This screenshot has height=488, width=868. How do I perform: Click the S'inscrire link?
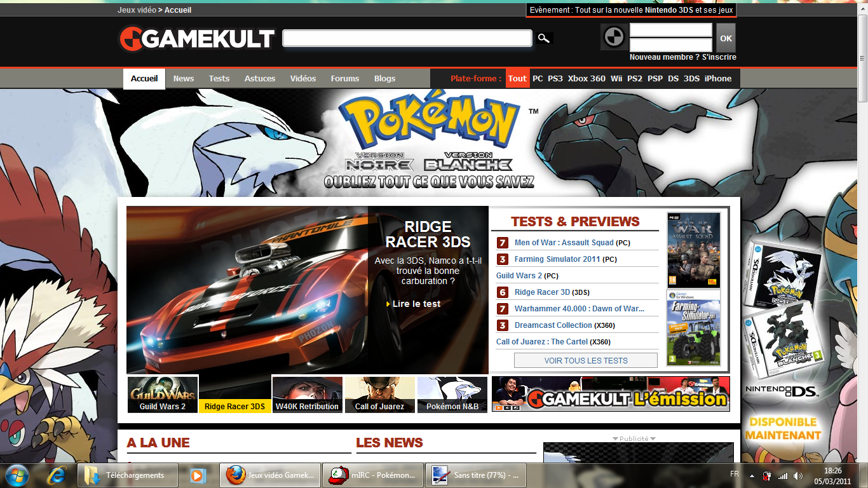coord(719,57)
